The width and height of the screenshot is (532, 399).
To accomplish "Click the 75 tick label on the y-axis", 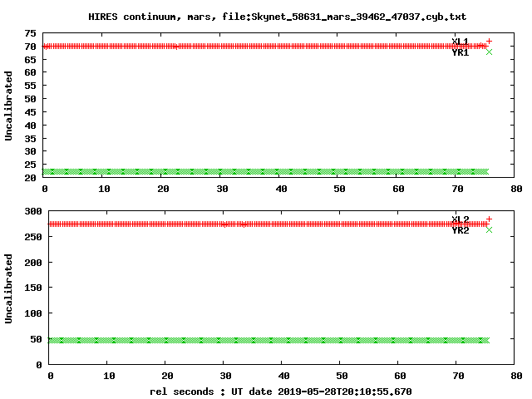I will (x=30, y=33).
